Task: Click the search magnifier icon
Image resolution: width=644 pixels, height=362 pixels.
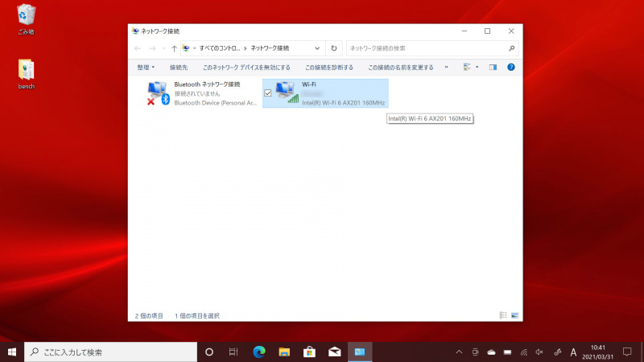Action: pyautogui.click(x=511, y=48)
